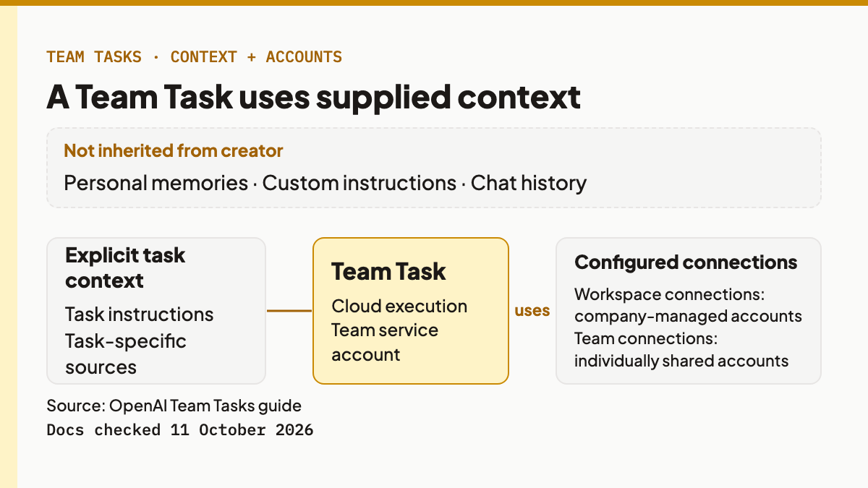Click 'Docs checked 11 October 2026' text
Screen dimensions: 868x488
pyautogui.click(x=180, y=430)
